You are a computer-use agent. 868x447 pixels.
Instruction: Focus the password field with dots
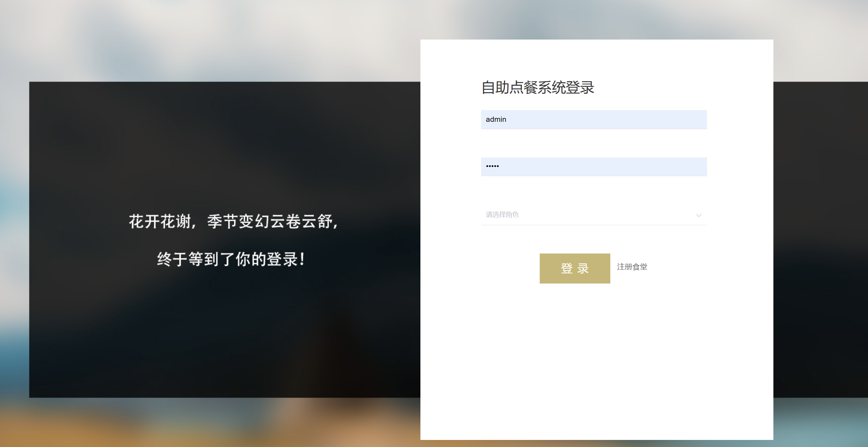(x=593, y=167)
